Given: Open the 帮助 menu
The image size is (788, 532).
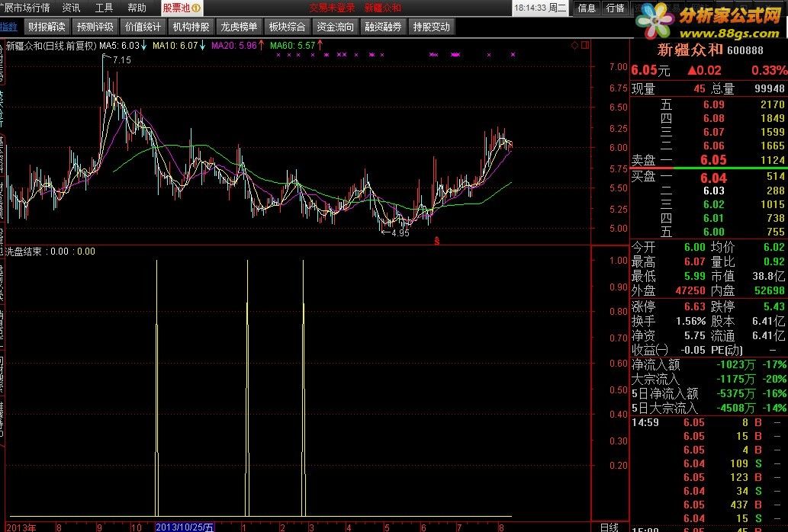Looking at the screenshot, I should tap(137, 8).
